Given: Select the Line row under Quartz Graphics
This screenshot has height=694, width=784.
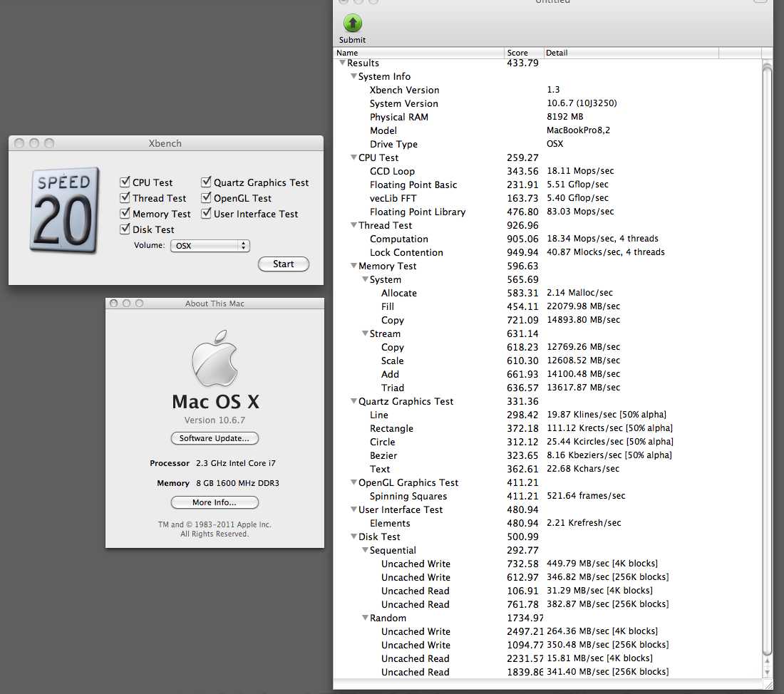Looking at the screenshot, I should (x=547, y=415).
